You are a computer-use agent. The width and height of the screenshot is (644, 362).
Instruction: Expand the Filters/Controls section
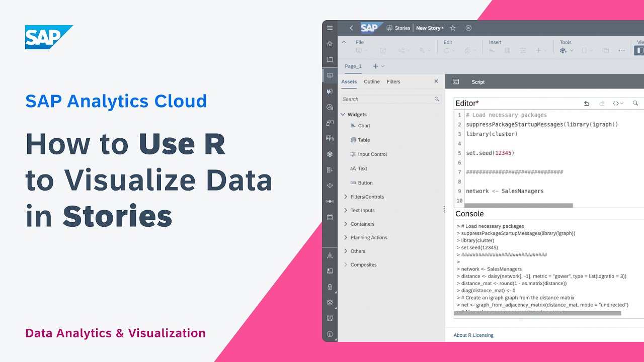coord(346,197)
